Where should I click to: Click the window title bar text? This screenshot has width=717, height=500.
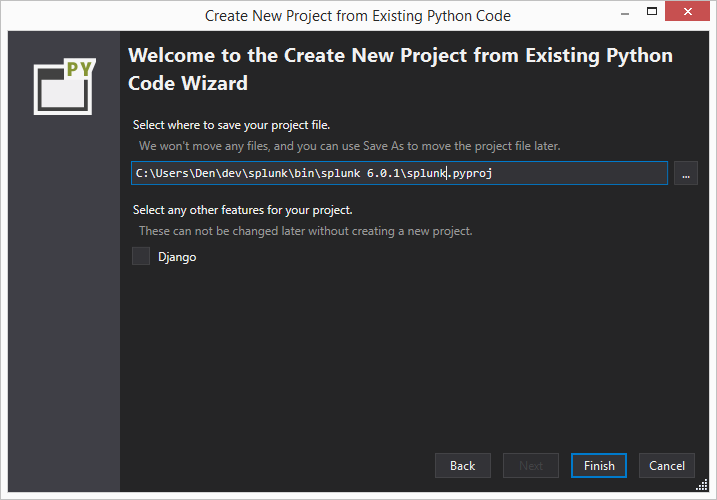coord(358,16)
